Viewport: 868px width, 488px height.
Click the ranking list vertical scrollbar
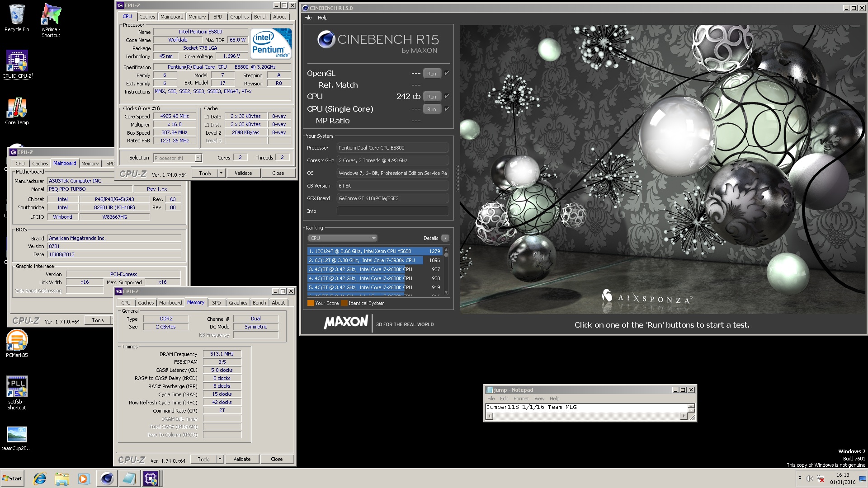pos(446,272)
